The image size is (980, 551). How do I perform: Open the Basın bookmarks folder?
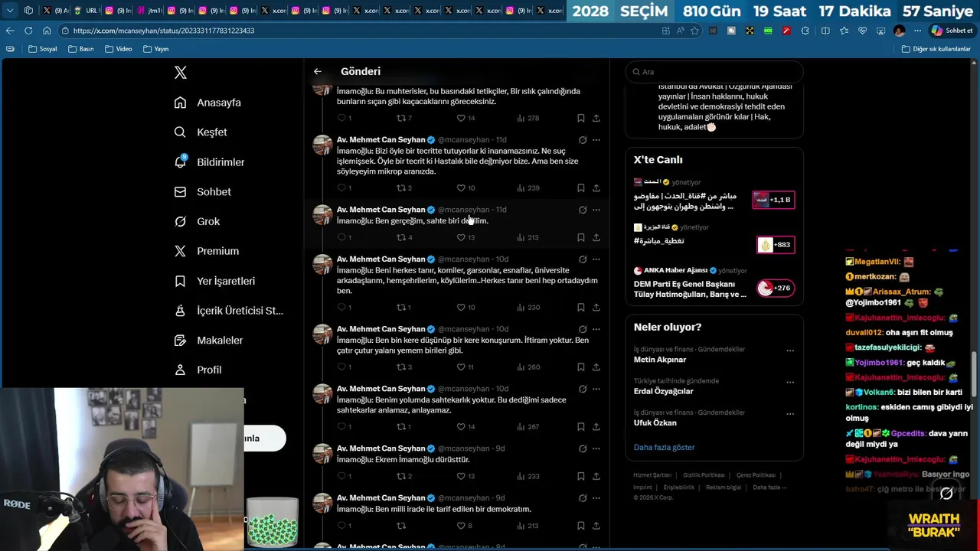click(x=81, y=49)
